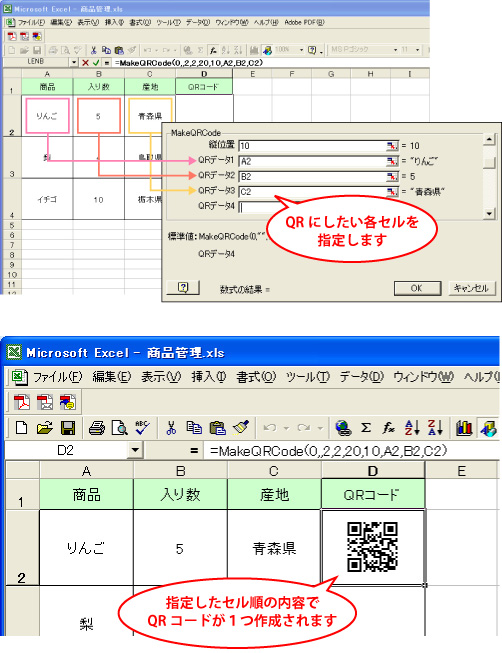Click Office Assistant help icon in upper toolbar
The width and height of the screenshot is (502, 653).
(312, 50)
